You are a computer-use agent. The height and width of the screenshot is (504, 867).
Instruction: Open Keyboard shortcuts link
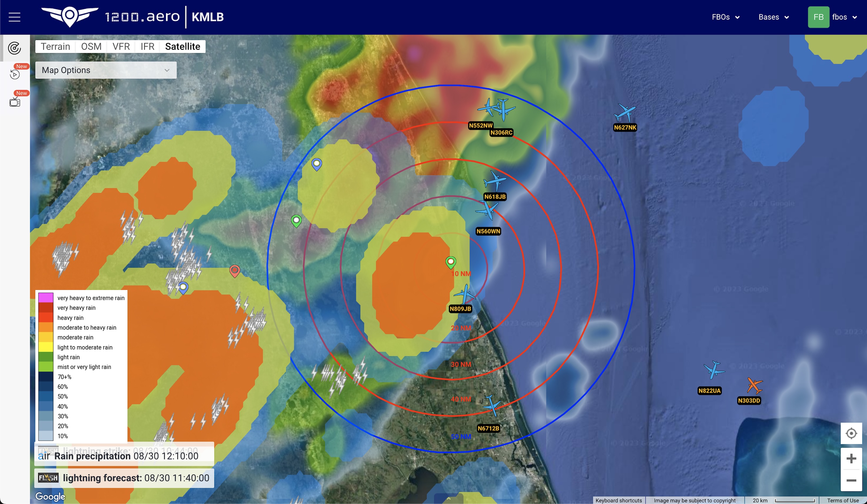pos(619,500)
